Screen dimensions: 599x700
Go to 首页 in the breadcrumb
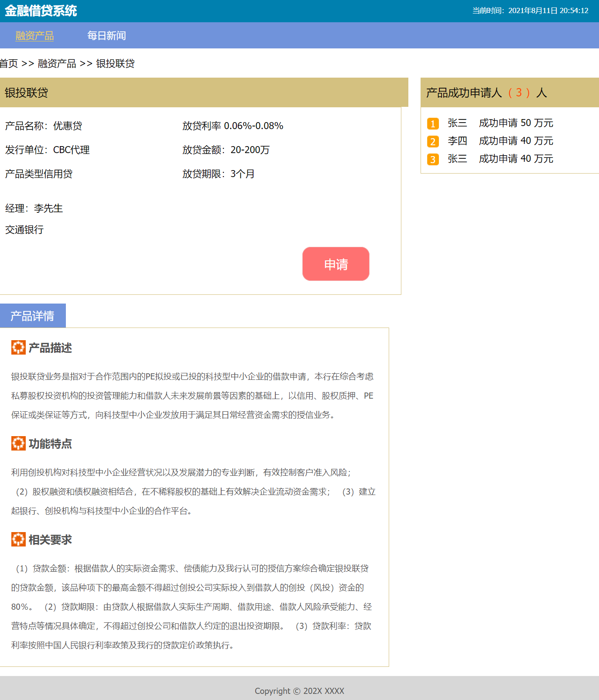pos(9,64)
